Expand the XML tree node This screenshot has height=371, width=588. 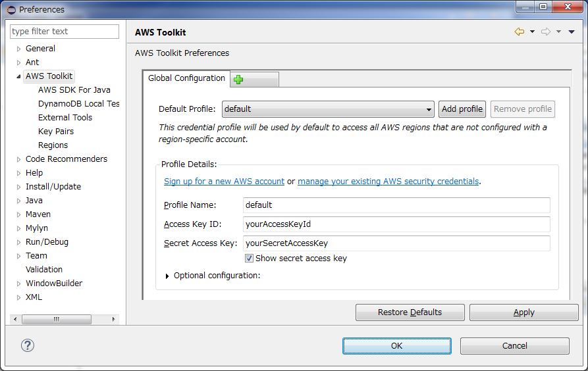[18, 297]
